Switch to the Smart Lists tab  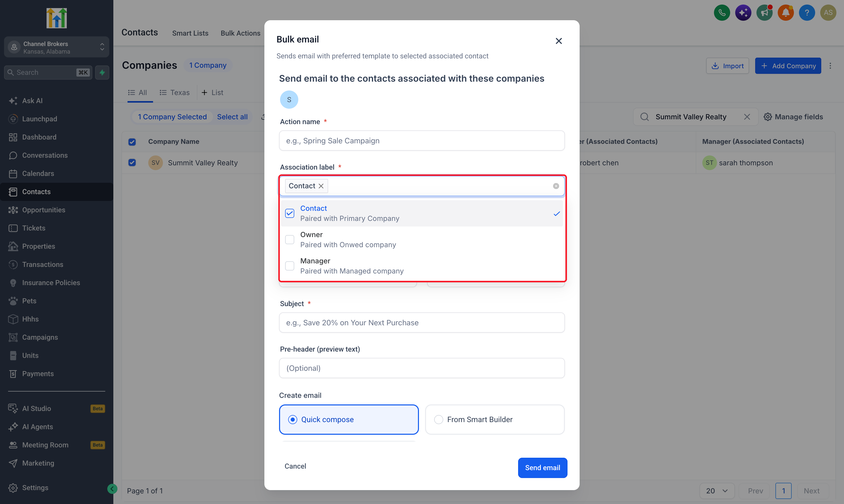click(190, 33)
